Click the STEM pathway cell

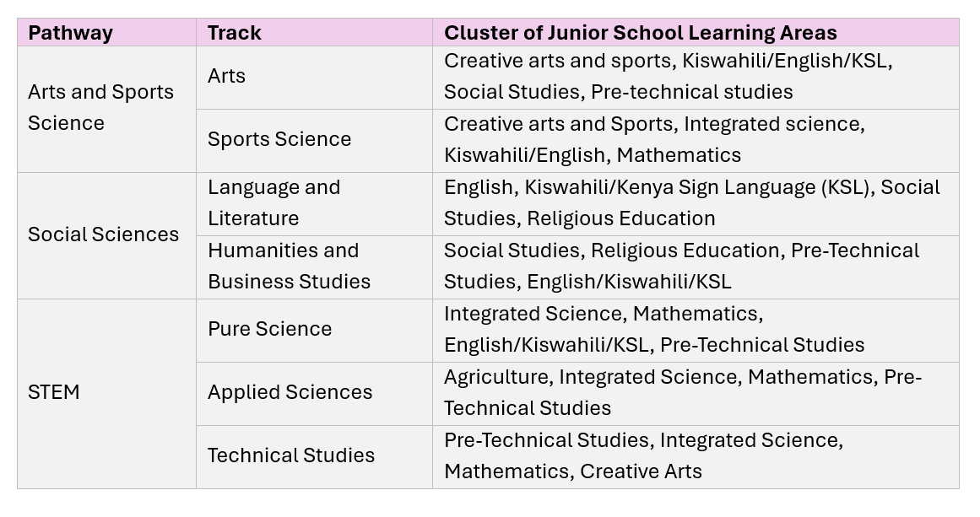click(106, 393)
